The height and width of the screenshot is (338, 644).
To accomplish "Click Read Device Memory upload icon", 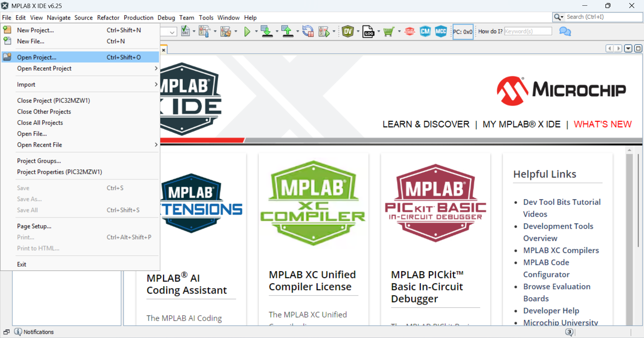I will [287, 31].
